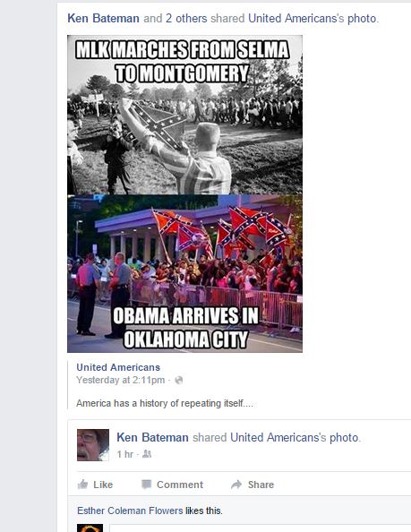Click the Like button text
The width and height of the screenshot is (411, 532).
103,485
